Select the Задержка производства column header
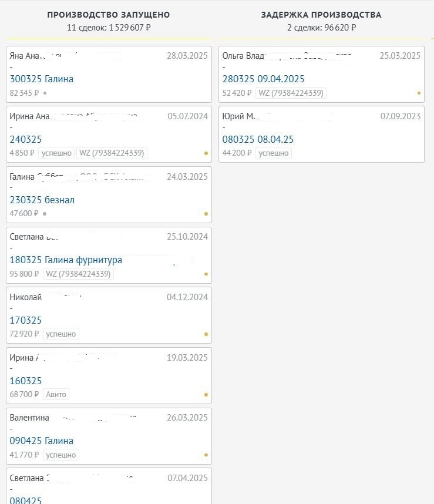The height and width of the screenshot is (504, 434). tap(321, 15)
